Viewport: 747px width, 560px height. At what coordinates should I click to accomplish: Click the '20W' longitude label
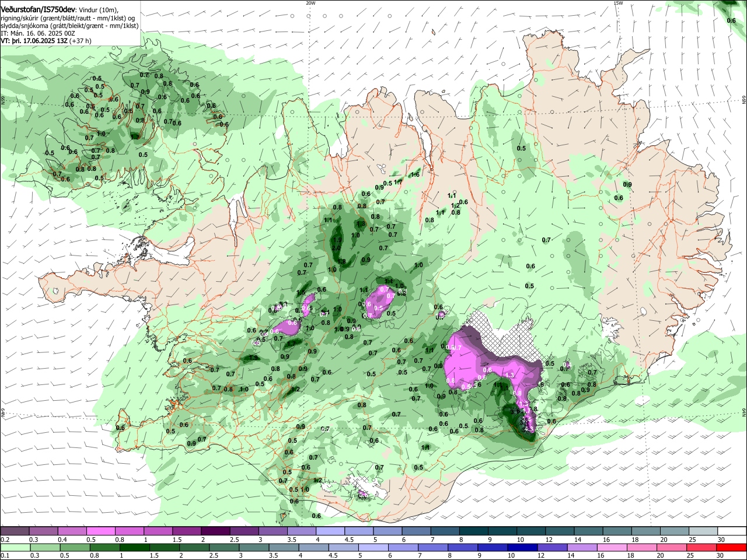pyautogui.click(x=310, y=3)
